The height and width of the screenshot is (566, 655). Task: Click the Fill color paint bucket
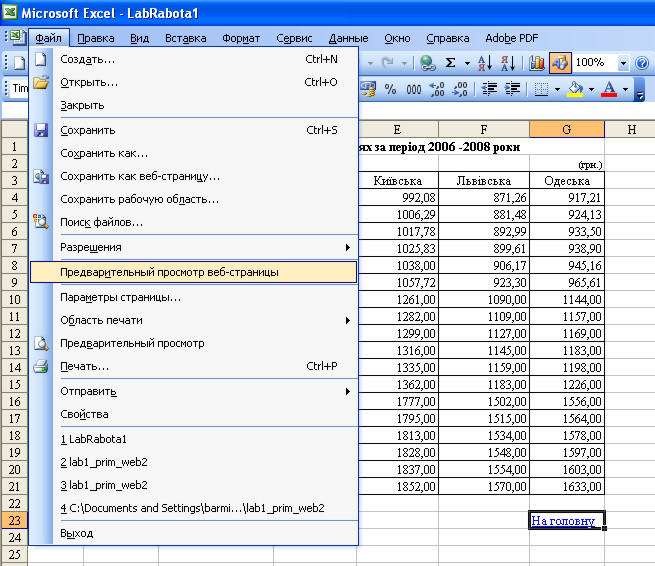coord(575,89)
